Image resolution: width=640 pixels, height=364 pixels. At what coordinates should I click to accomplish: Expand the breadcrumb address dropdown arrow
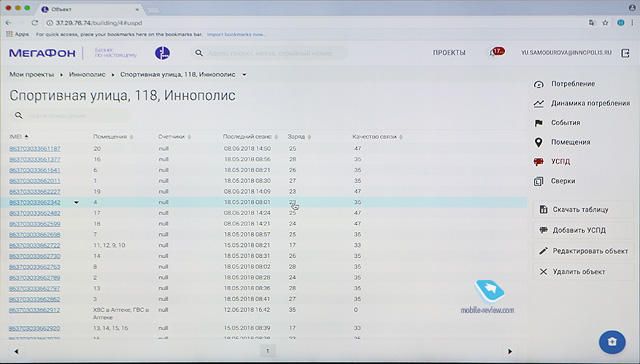pos(244,75)
